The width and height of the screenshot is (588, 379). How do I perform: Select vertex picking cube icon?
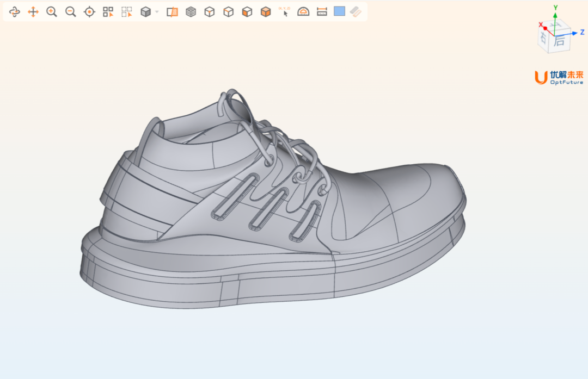[x=210, y=12]
